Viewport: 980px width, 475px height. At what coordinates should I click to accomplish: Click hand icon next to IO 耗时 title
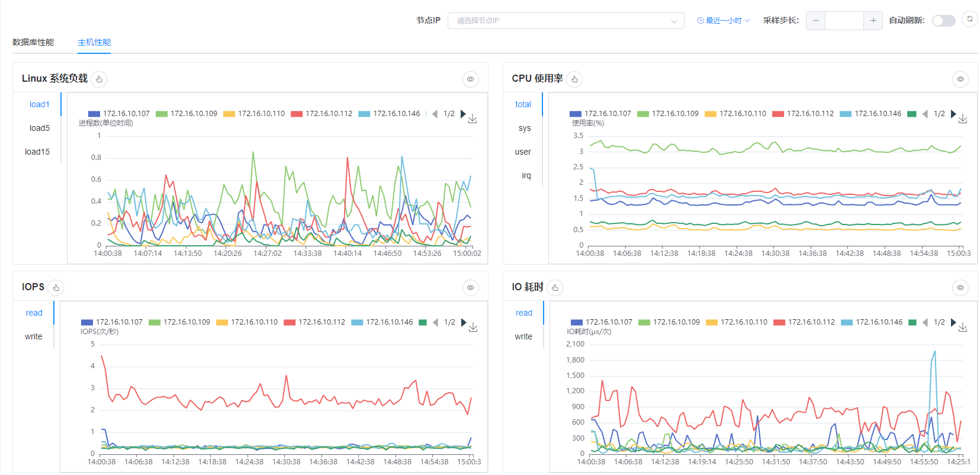555,288
